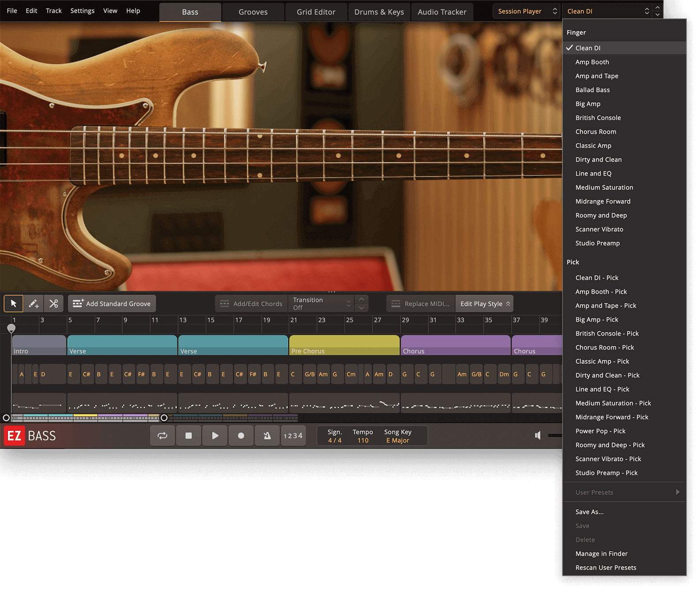Switch to Audio Tracker tab

click(442, 12)
